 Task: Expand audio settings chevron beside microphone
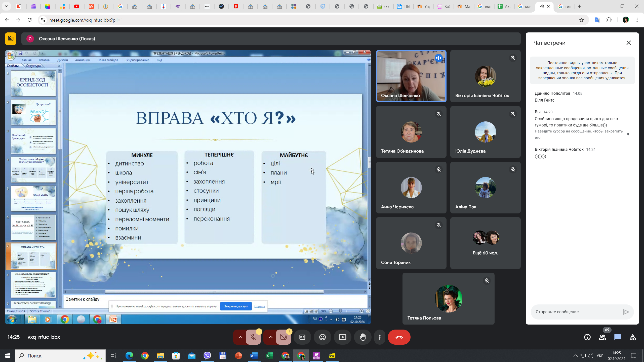240,337
